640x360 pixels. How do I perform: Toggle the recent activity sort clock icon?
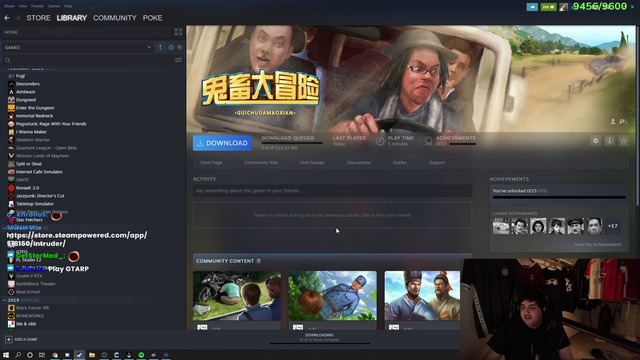[171, 47]
